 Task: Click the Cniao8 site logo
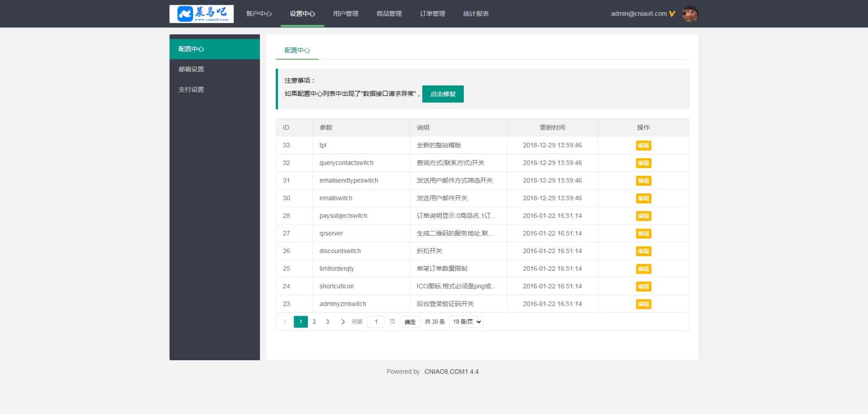(201, 14)
